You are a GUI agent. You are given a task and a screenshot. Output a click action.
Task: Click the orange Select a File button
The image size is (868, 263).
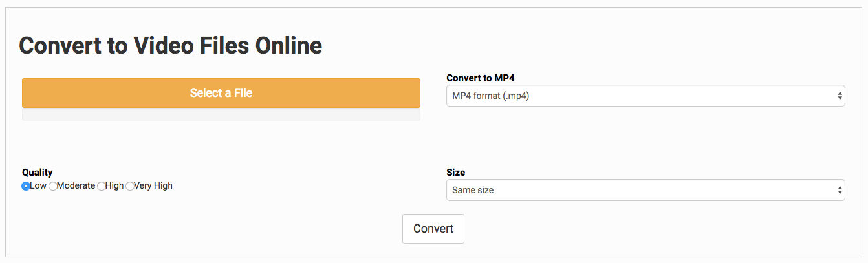point(221,93)
